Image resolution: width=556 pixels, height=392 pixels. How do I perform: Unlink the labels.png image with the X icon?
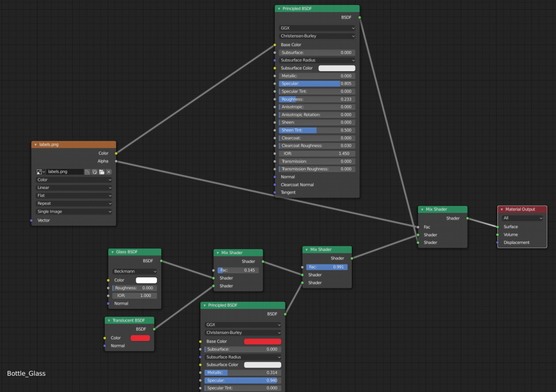109,172
